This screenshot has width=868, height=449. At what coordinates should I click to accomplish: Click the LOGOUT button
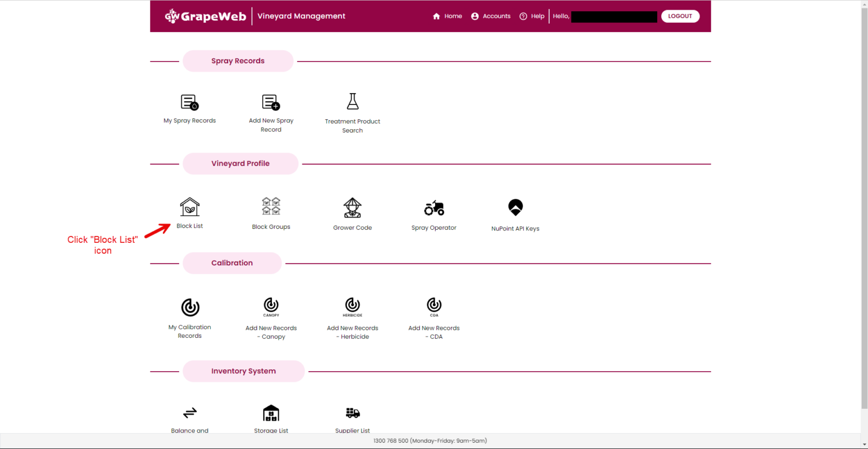680,16
